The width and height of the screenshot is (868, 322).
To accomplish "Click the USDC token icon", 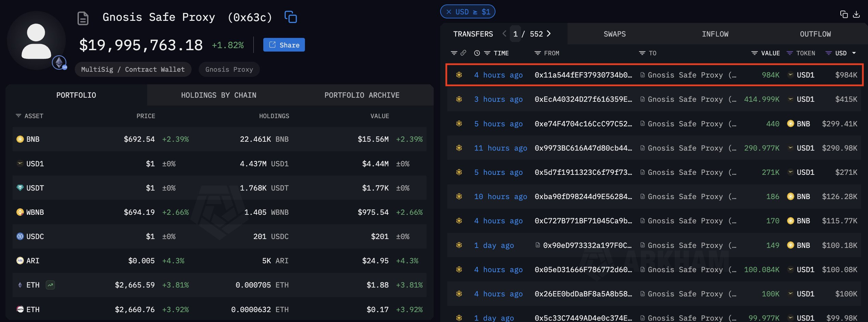I will (20, 236).
